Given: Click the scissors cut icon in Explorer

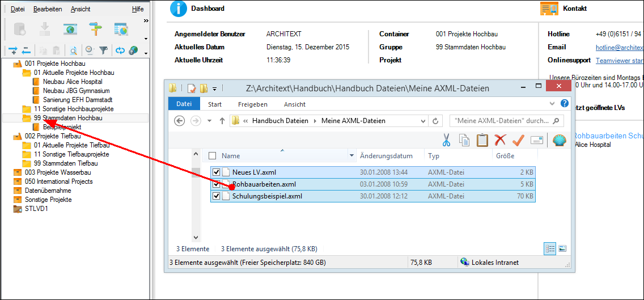Looking at the screenshot, I should pos(447,140).
